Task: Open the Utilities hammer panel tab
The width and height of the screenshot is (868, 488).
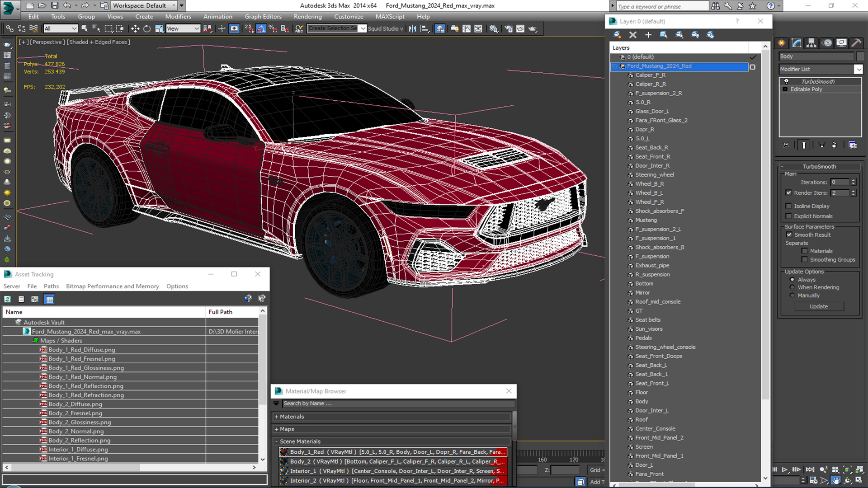Action: point(856,43)
